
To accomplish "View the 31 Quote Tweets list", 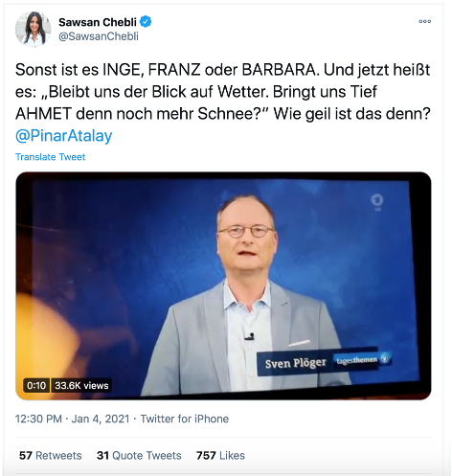I will coord(139,455).
